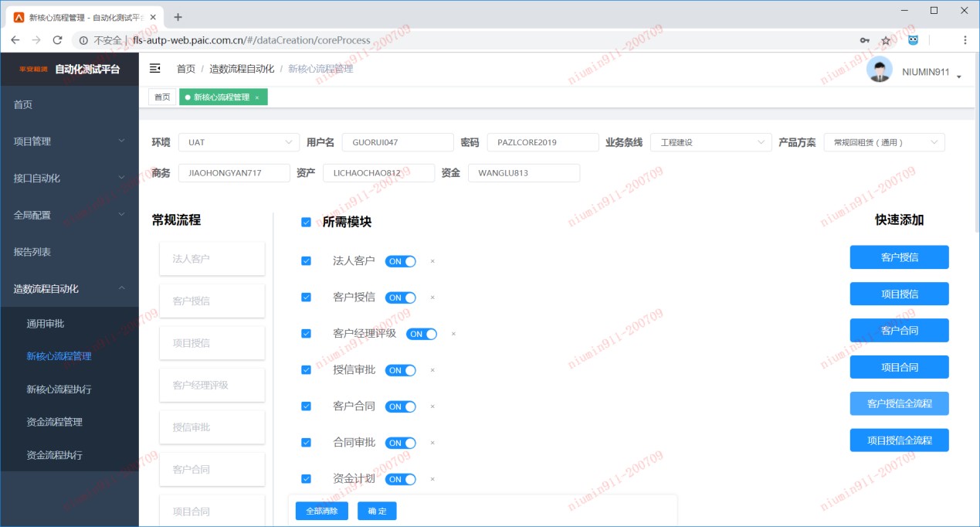Open the 业务条线 dropdown
This screenshot has height=527, width=980.
710,142
